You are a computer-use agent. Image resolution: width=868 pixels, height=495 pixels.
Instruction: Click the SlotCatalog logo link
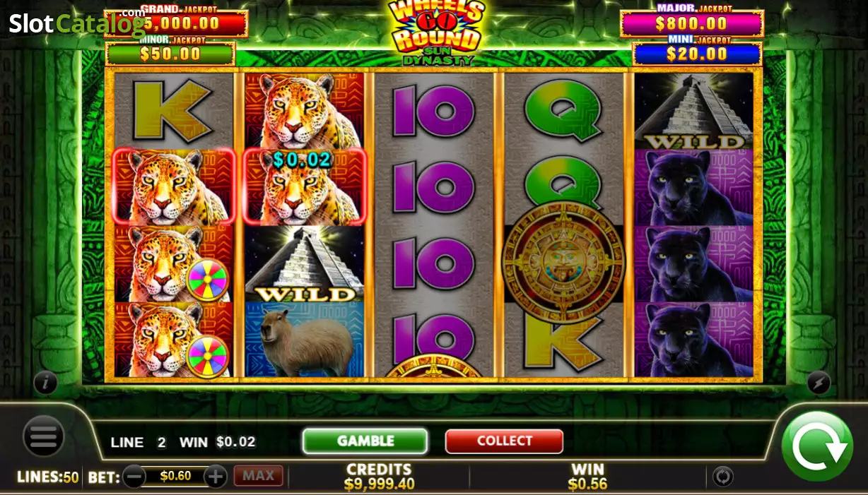(x=76, y=23)
